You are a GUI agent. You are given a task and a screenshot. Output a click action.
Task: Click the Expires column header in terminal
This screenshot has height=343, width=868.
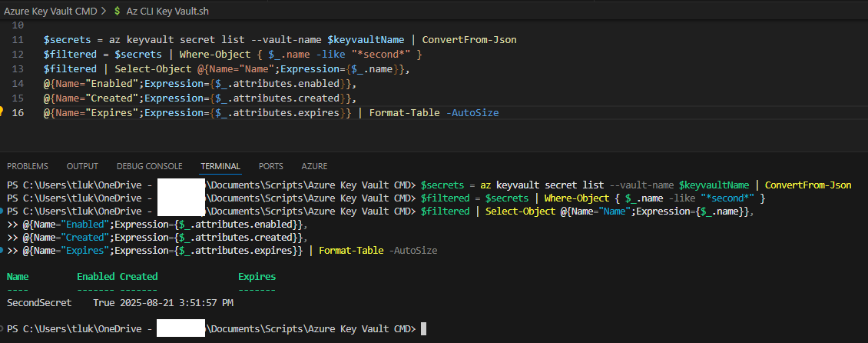(x=257, y=276)
